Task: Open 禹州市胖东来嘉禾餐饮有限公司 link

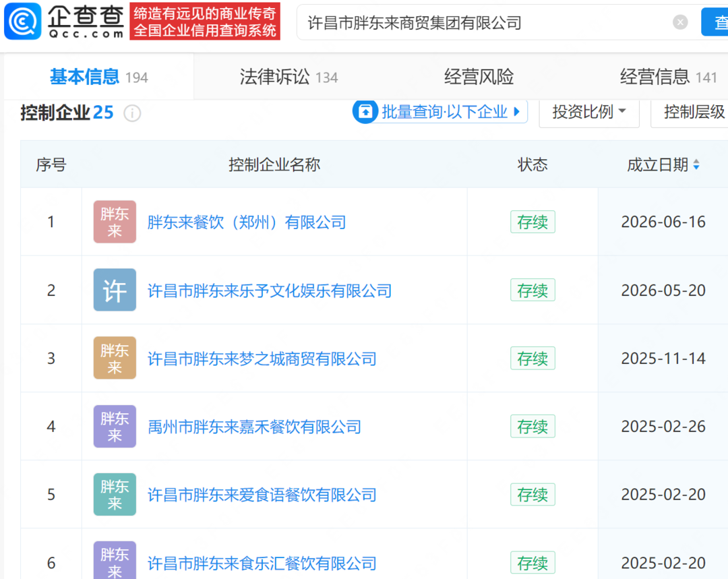Action: [x=254, y=427]
